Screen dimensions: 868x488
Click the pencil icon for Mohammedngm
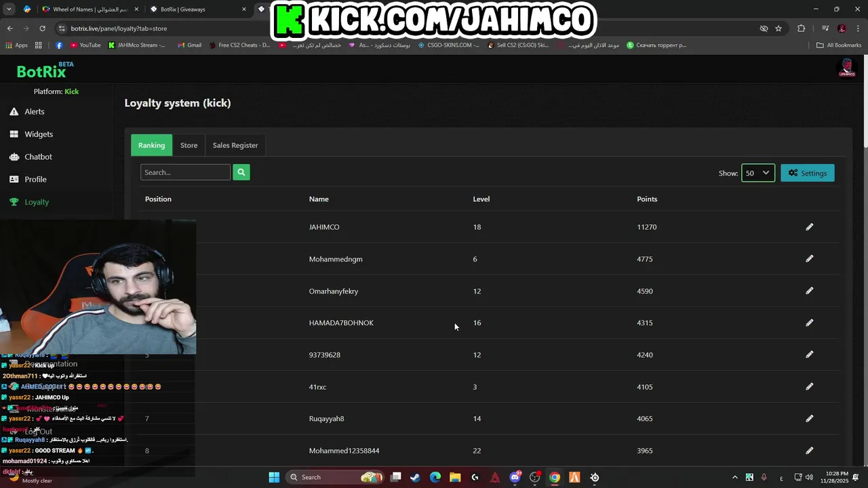(809, 259)
